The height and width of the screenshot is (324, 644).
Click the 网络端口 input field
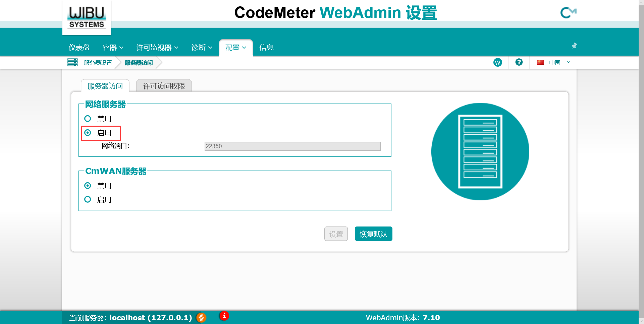[292, 146]
